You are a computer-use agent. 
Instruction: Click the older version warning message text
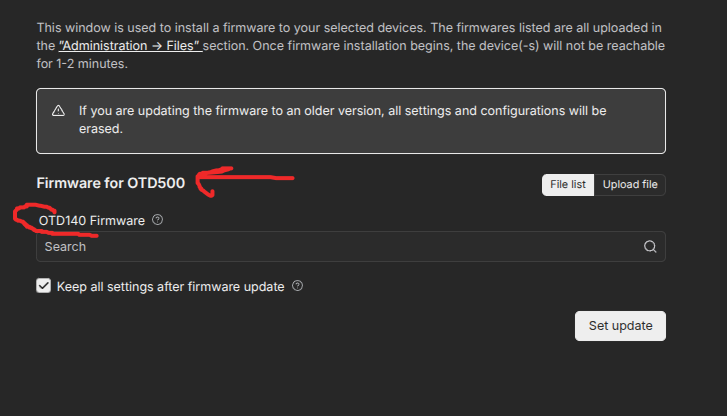pyautogui.click(x=340, y=111)
